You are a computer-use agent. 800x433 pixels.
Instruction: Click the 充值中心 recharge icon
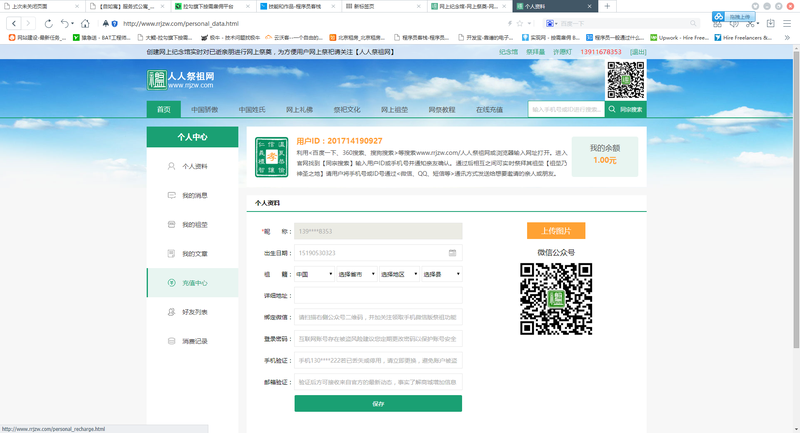coord(171,283)
